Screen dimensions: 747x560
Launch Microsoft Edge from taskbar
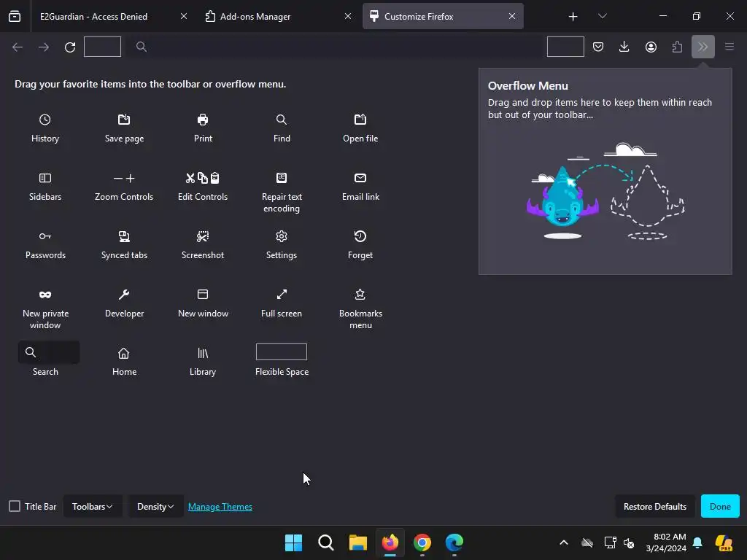click(454, 542)
